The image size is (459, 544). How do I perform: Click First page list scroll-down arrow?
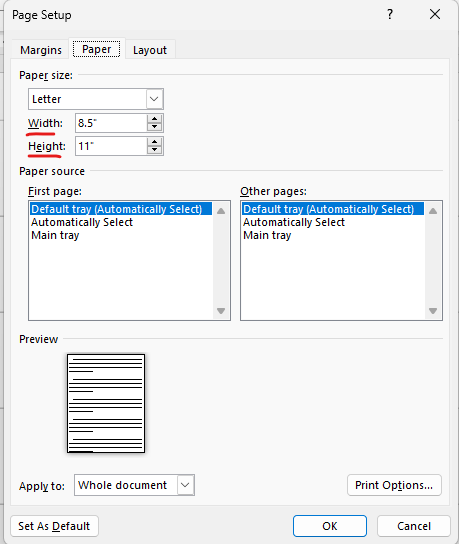[x=221, y=311]
